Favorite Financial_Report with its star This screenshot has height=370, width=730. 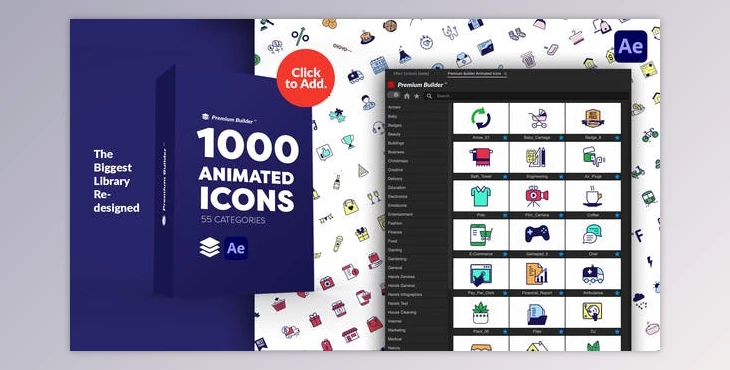coord(561,293)
